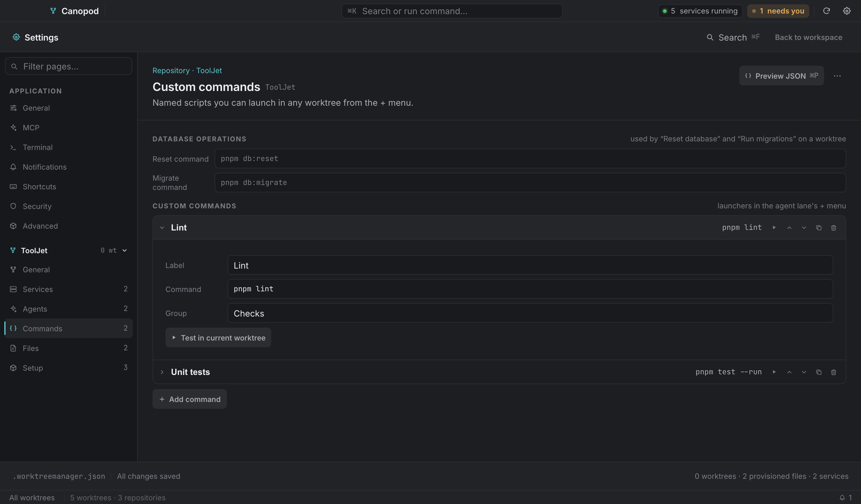This screenshot has height=504, width=861.
Task: Open the ToolJet Services page
Action: (68, 289)
